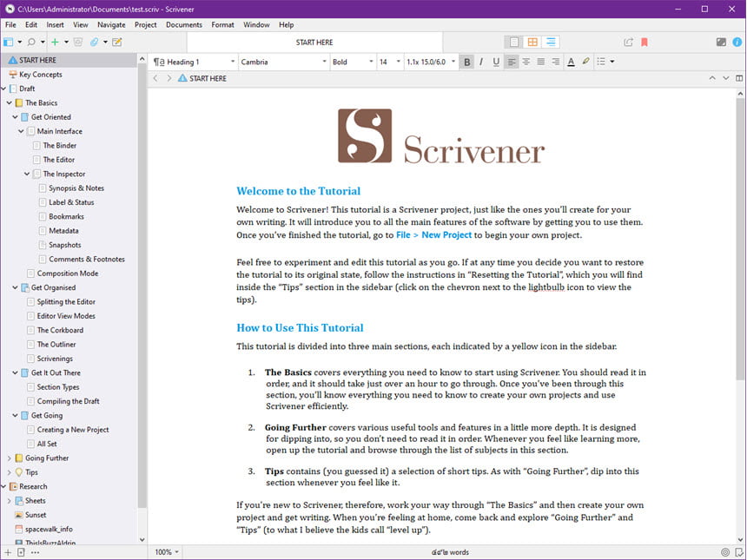Viewport: 747px width, 560px height.
Task: Select START HERE in the binder
Action: click(69, 60)
